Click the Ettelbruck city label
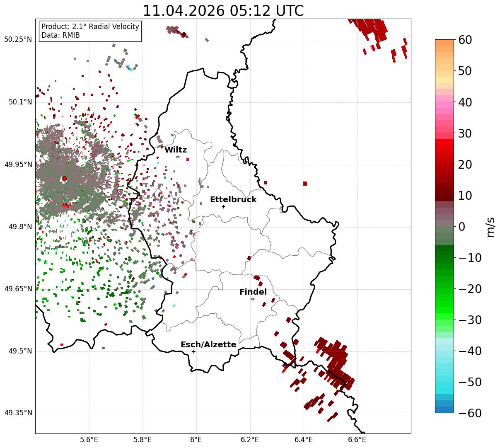 (x=233, y=200)
